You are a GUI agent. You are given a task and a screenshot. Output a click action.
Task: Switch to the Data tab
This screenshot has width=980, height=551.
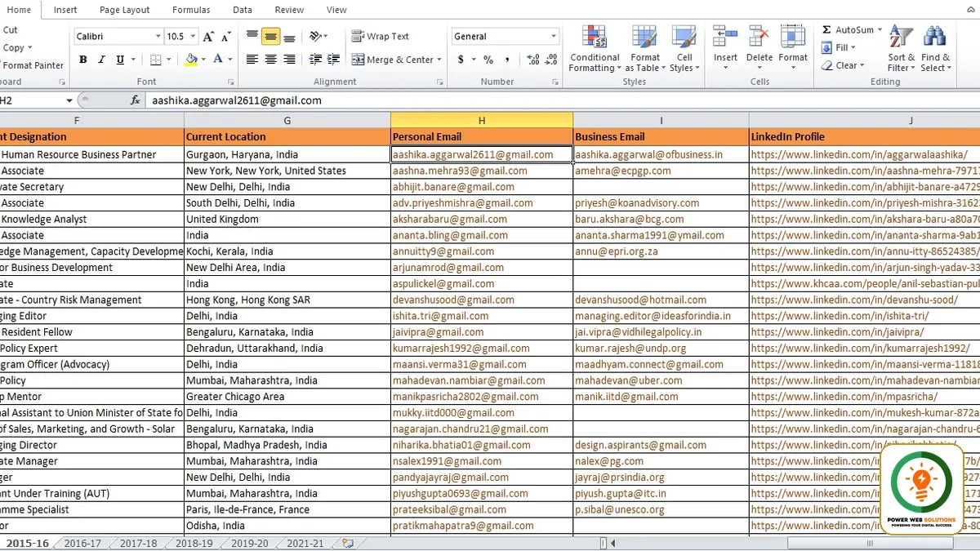tap(243, 10)
